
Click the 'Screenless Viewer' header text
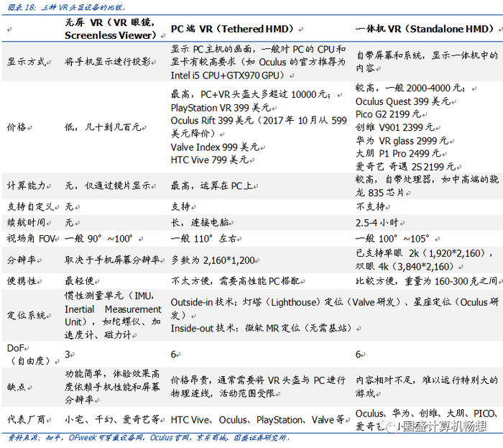[x=108, y=35]
